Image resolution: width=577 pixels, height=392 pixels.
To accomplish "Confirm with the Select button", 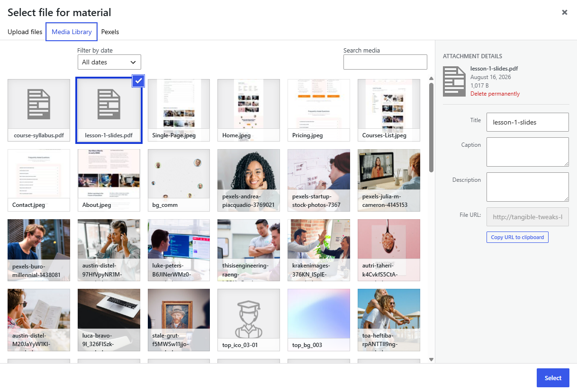I will (553, 378).
